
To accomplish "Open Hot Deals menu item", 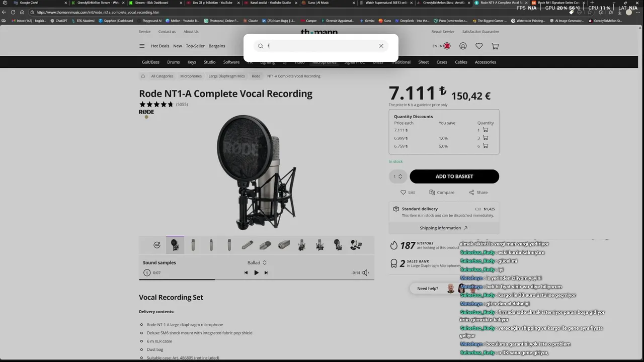I will (160, 46).
